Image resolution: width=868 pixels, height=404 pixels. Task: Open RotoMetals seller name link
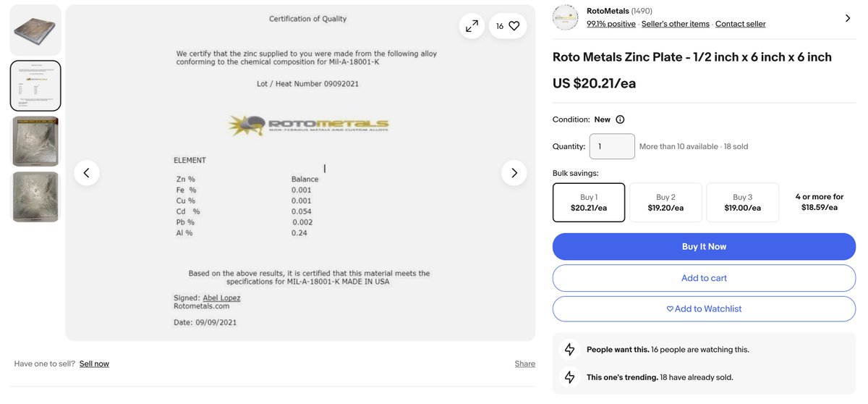(608, 11)
